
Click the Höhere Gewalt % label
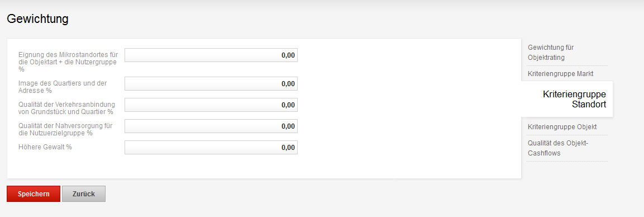[x=45, y=147]
